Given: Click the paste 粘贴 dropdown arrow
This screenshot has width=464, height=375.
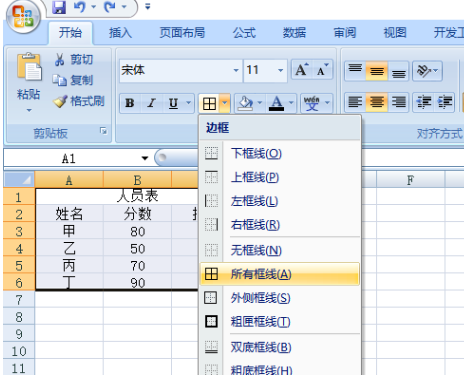Looking at the screenshot, I should click(x=29, y=110).
